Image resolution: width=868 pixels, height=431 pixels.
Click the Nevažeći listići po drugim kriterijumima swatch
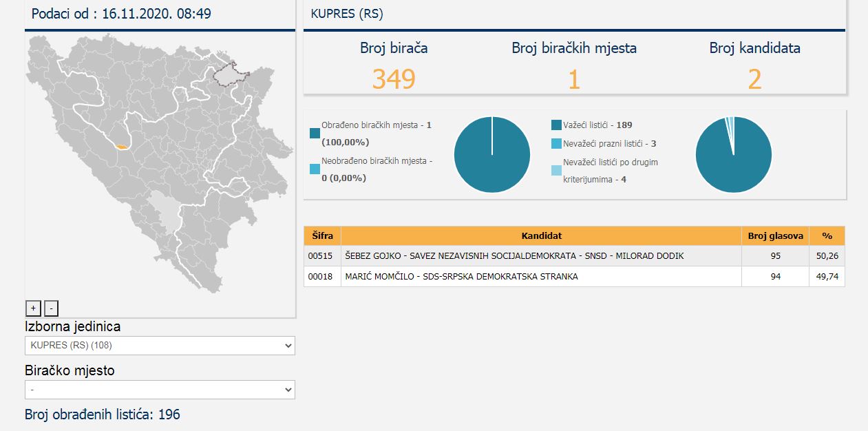coord(556,170)
